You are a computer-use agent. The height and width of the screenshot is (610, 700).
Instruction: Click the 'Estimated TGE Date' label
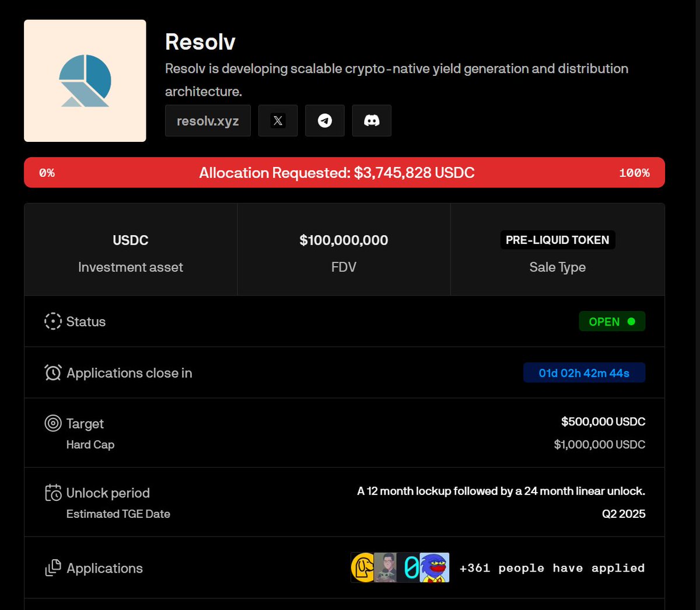pos(118,514)
